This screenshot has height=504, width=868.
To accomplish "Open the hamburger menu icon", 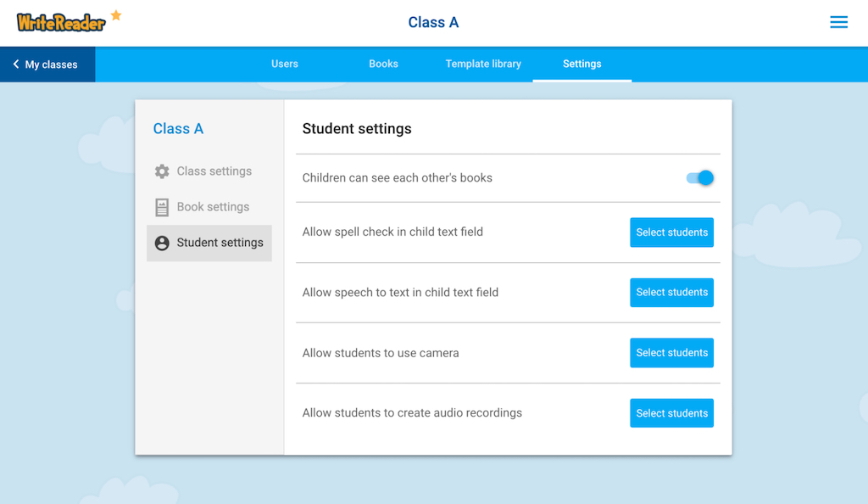I will (x=838, y=22).
